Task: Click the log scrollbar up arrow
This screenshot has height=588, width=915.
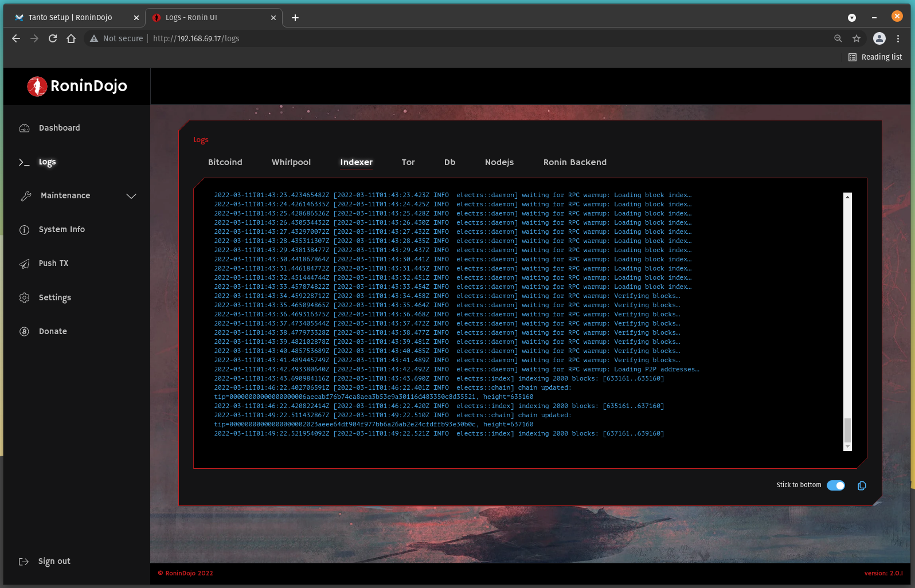Action: pos(847,197)
